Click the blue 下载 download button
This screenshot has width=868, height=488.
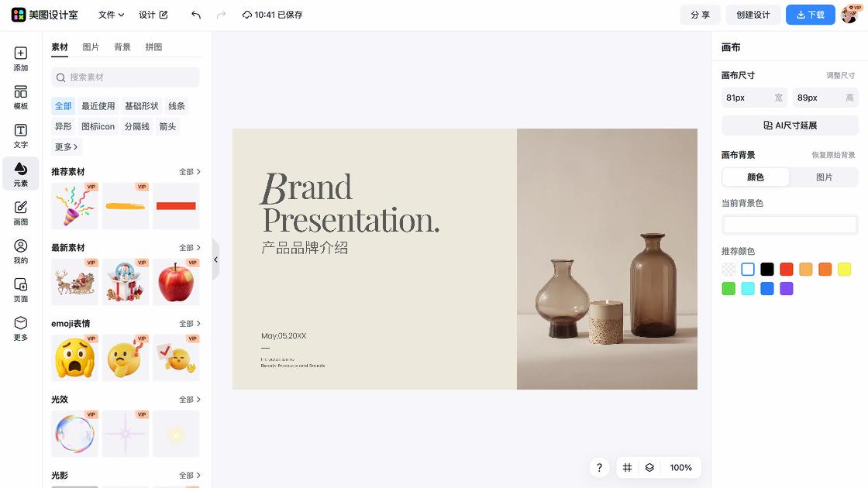810,15
